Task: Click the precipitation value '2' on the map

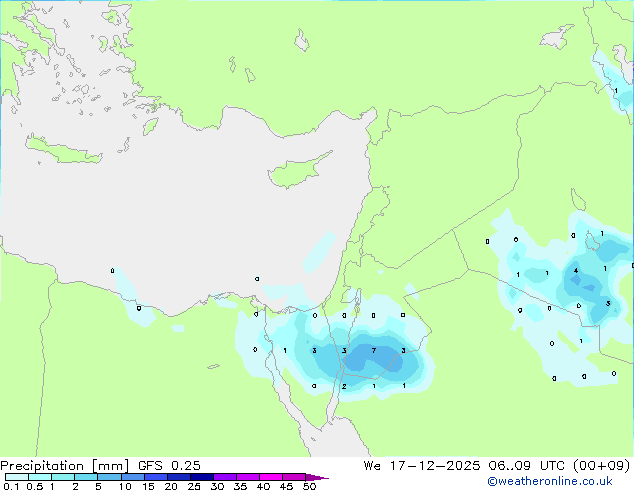Action: 344,387
